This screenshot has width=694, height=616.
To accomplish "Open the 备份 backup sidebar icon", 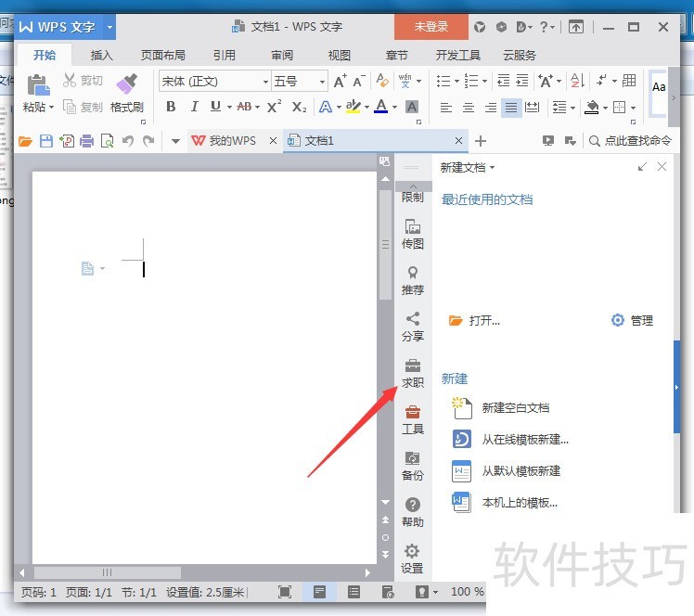I will tap(413, 467).
